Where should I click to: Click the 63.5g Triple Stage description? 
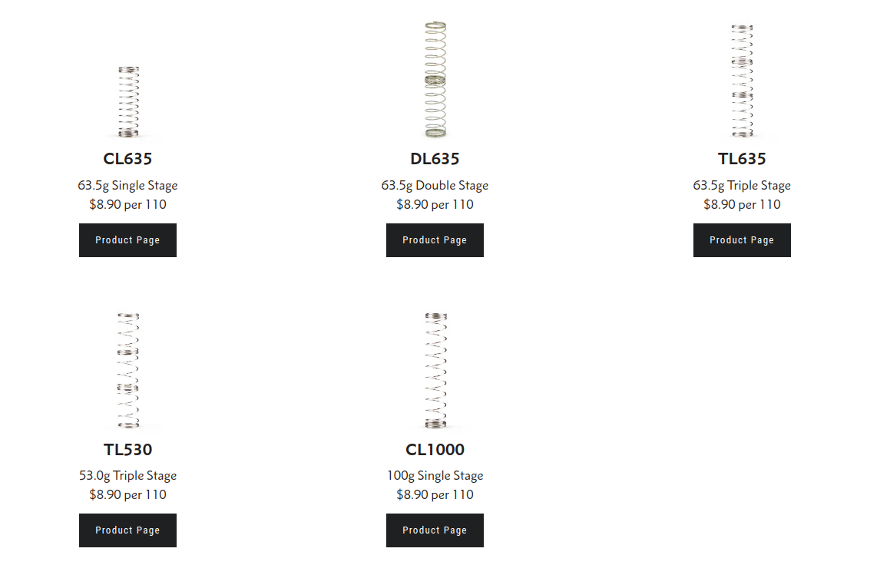point(742,186)
